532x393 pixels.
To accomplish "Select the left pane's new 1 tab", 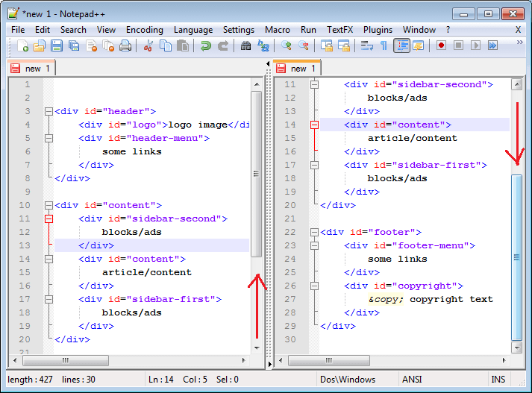I will point(31,69).
